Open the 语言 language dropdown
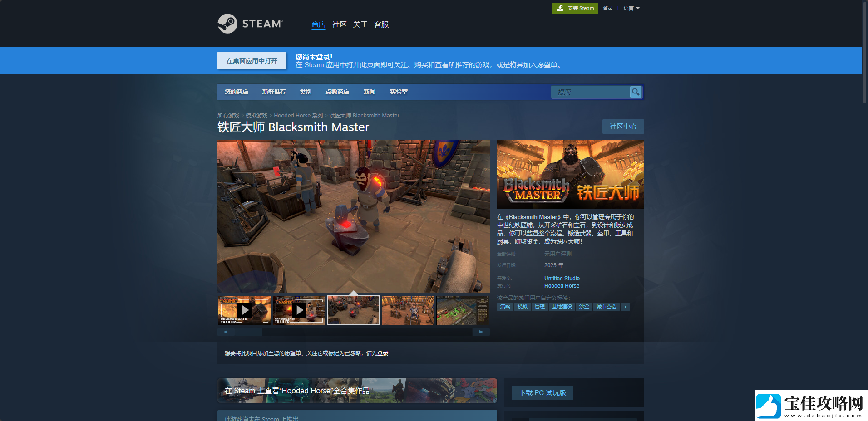 pyautogui.click(x=631, y=8)
